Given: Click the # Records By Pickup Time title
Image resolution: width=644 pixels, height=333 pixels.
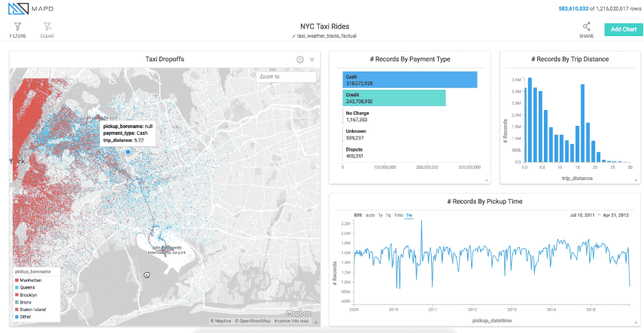Looking at the screenshot, I should 485,201.
